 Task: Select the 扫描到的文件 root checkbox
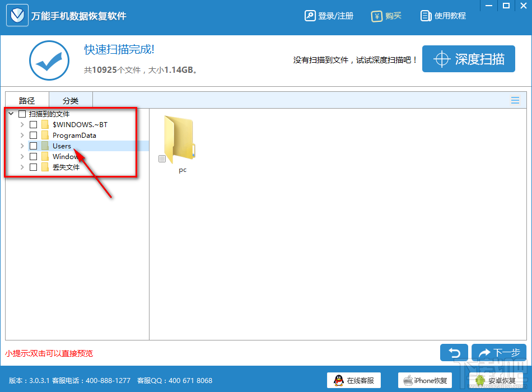[x=21, y=114]
